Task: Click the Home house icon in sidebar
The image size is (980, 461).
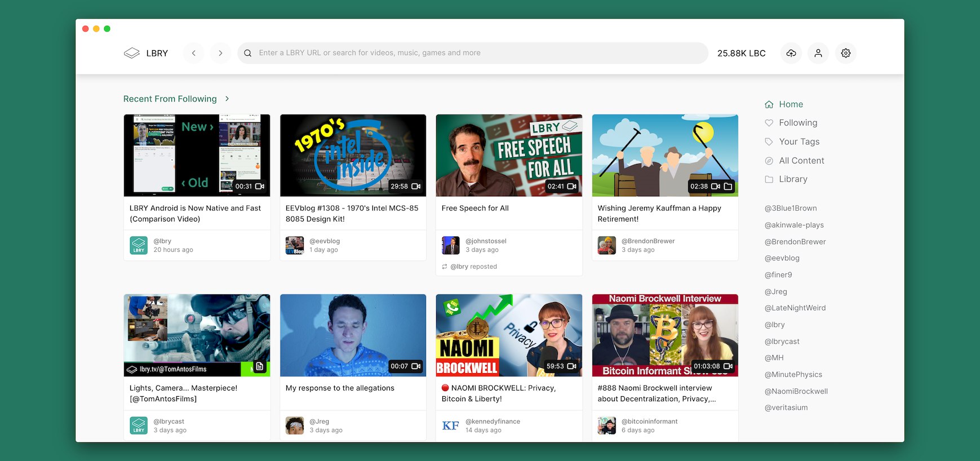Action: click(x=769, y=104)
